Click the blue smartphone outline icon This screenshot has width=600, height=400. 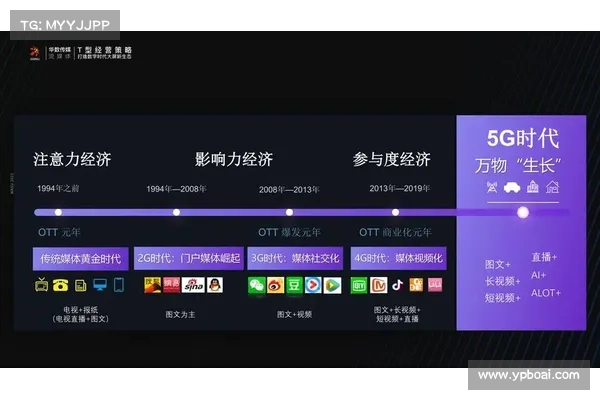coord(119,285)
